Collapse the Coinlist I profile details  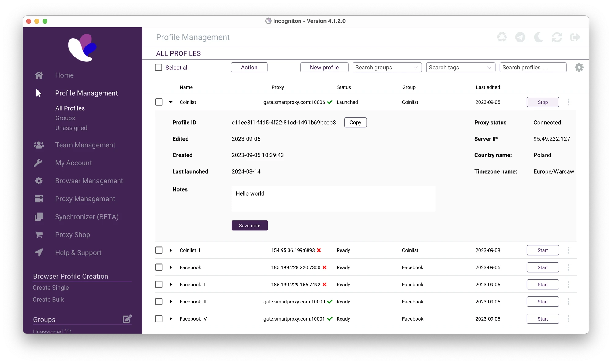(171, 102)
